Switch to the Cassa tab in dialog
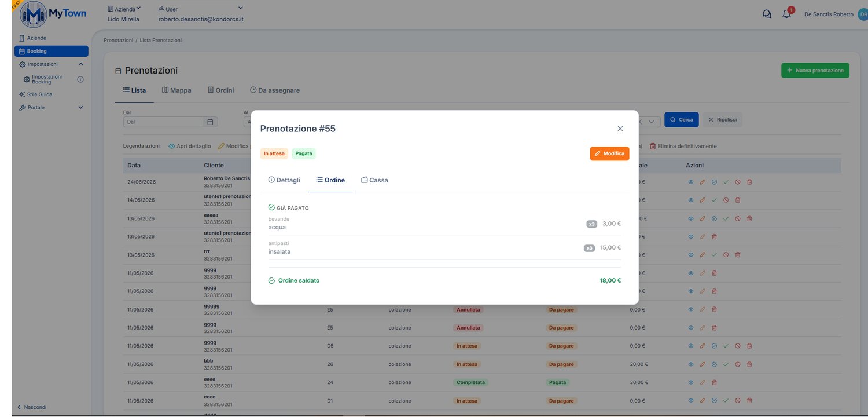This screenshot has height=417, width=868. pos(374,180)
